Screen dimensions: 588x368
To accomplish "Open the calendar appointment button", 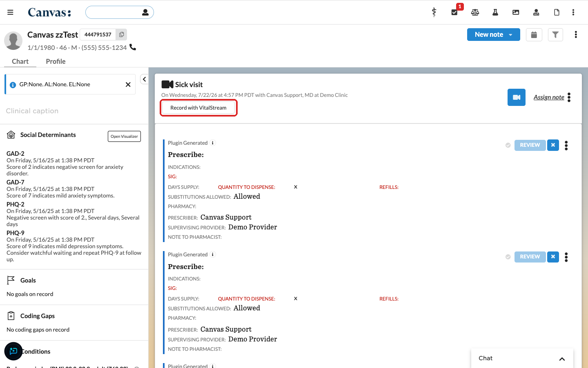I will [x=534, y=35].
